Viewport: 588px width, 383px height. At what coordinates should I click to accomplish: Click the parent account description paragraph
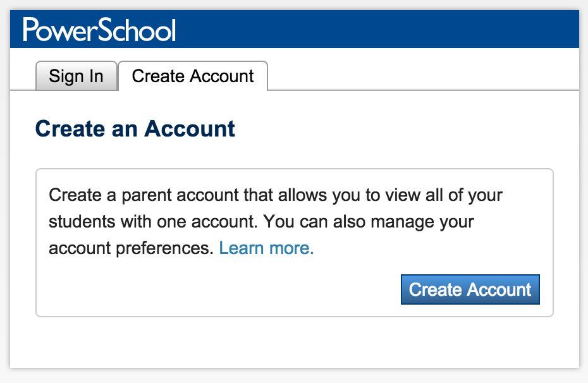pyautogui.click(x=275, y=221)
